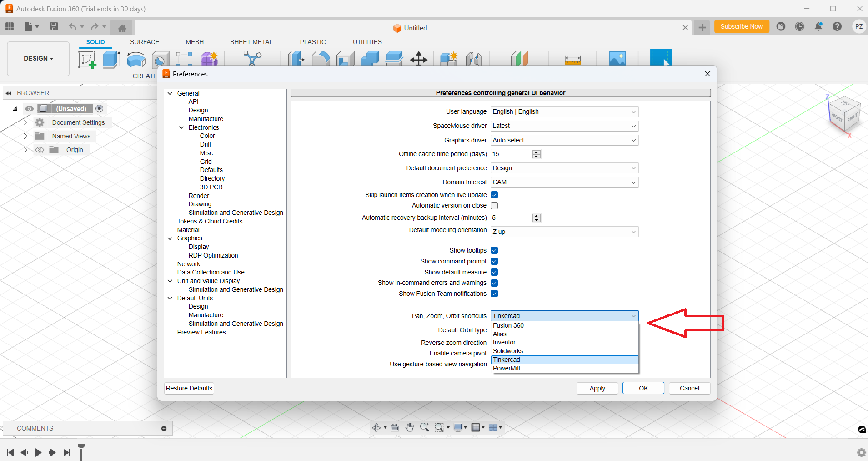Open the Notifications bell icon
Screen dimensions: 868x461
[x=818, y=27]
